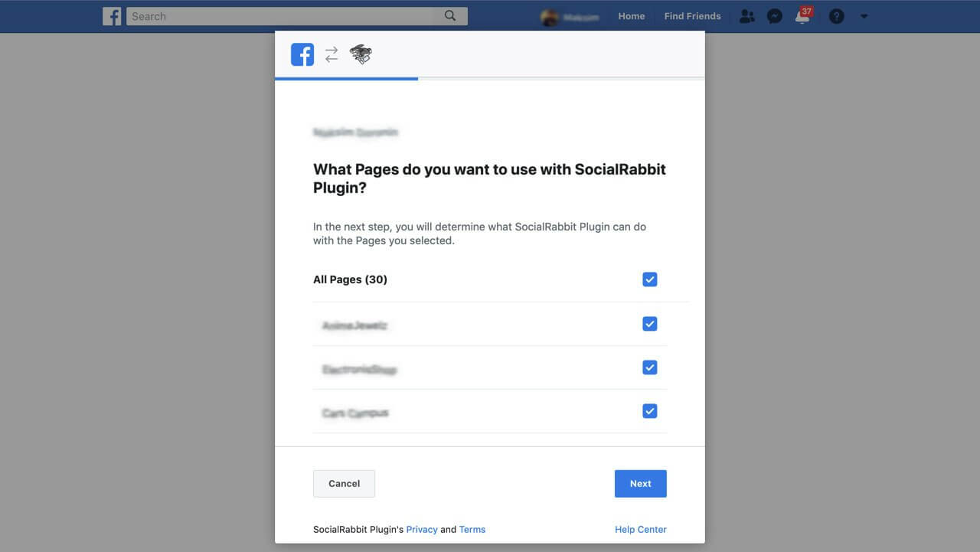Click the swap arrows icon in dialog header
The width and height of the screenshot is (980, 552).
click(332, 54)
